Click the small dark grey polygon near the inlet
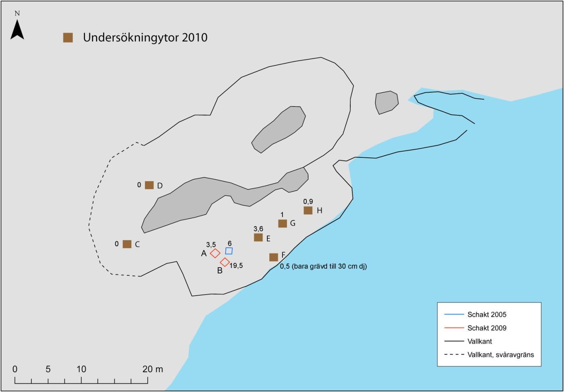The height and width of the screenshot is (392, 564). pyautogui.click(x=387, y=102)
